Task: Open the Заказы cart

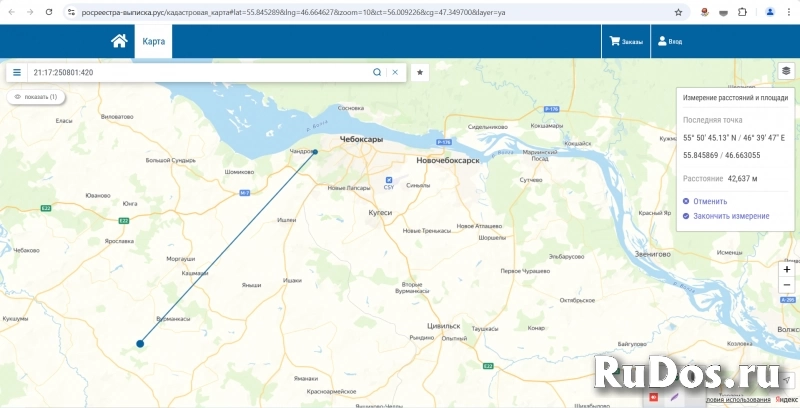Action: coord(627,41)
